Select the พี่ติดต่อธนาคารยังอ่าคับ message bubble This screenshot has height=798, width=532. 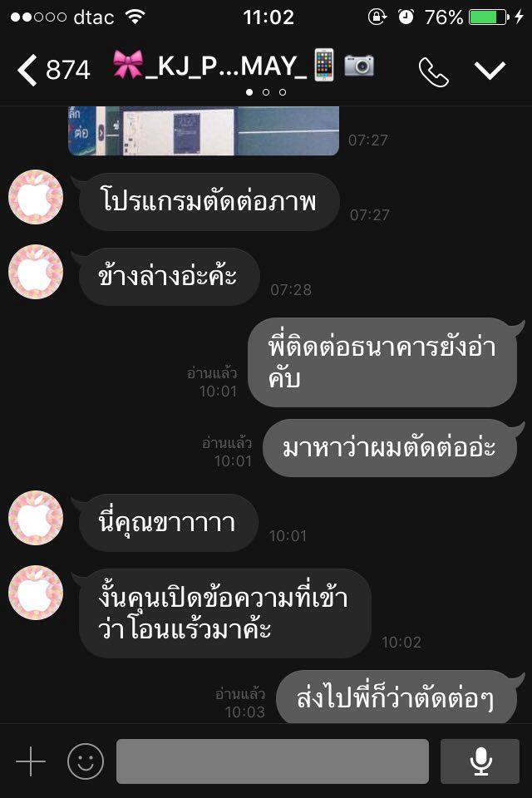tap(384, 362)
